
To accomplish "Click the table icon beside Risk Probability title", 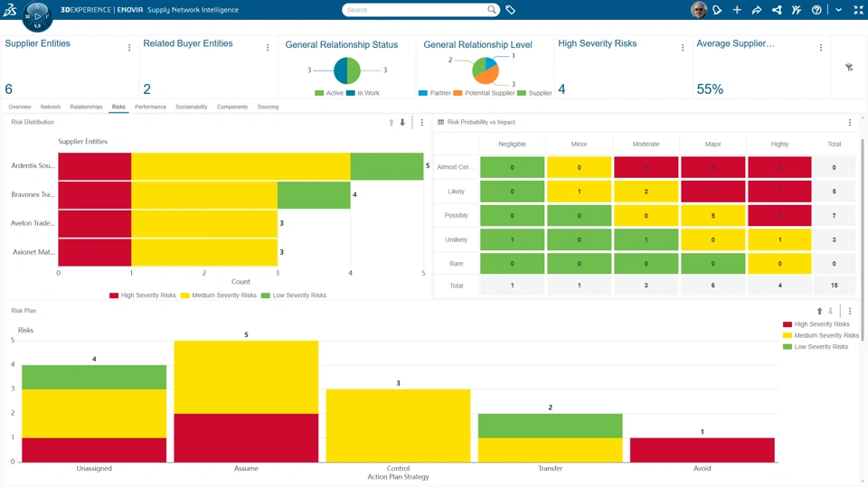I will tap(441, 122).
